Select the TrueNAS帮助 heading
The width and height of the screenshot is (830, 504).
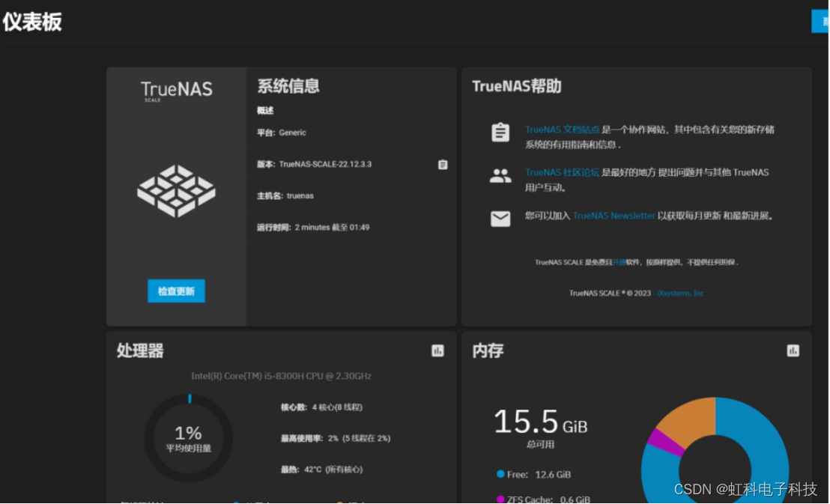tap(517, 86)
